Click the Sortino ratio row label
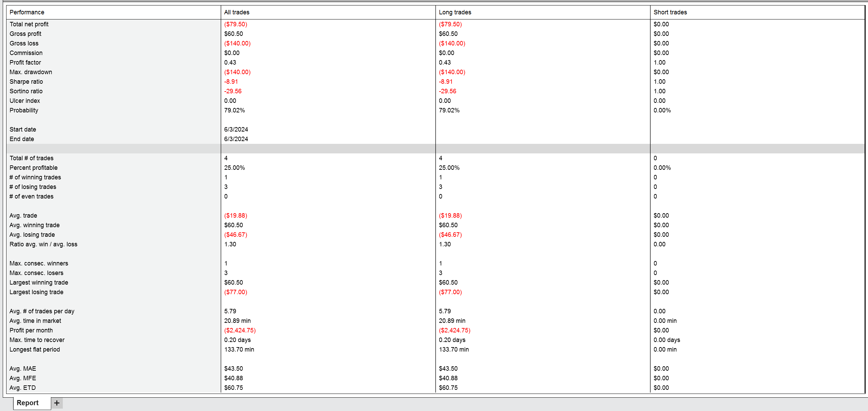The height and width of the screenshot is (411, 868). (x=26, y=91)
